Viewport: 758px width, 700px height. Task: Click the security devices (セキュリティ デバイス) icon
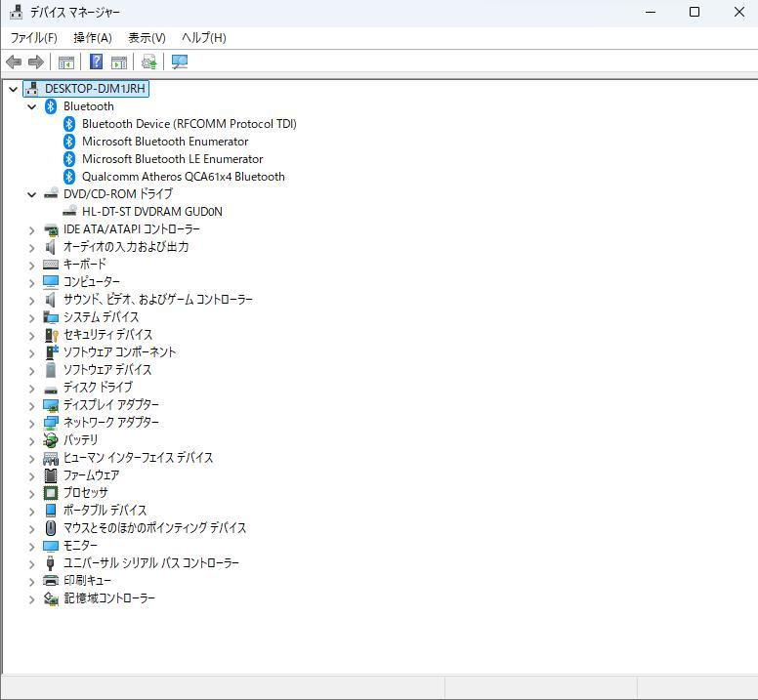pyautogui.click(x=51, y=335)
